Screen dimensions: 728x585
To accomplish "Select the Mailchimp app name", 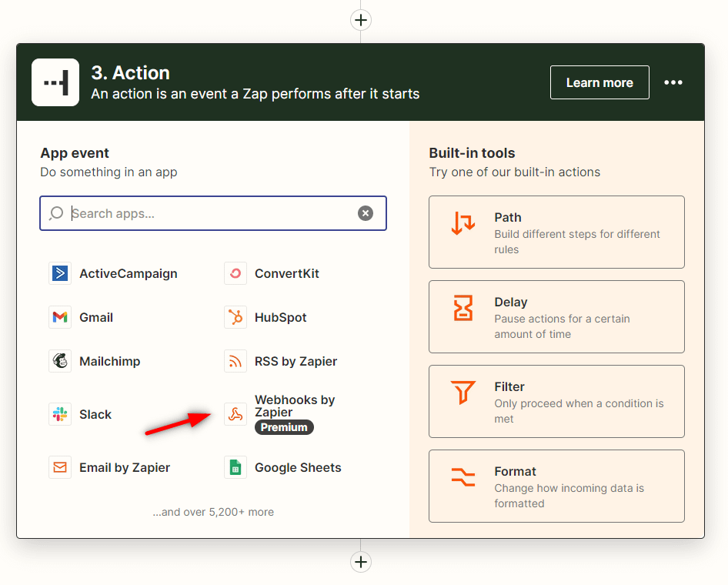I will [x=109, y=361].
